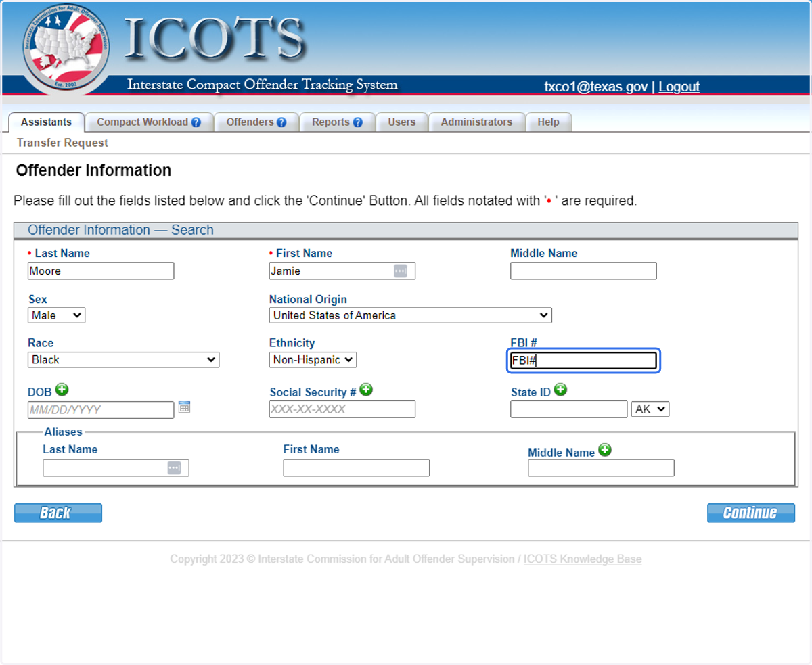Open the Ethnicity dropdown
This screenshot has width=812, height=665.
point(313,360)
